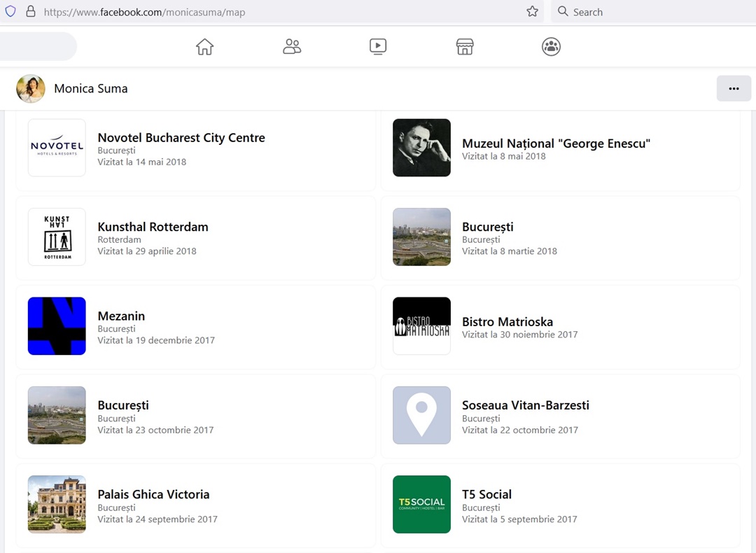Click the Soseaua Vitan-Barzesti map pin thumbnail
This screenshot has height=553, width=756.
click(x=421, y=415)
